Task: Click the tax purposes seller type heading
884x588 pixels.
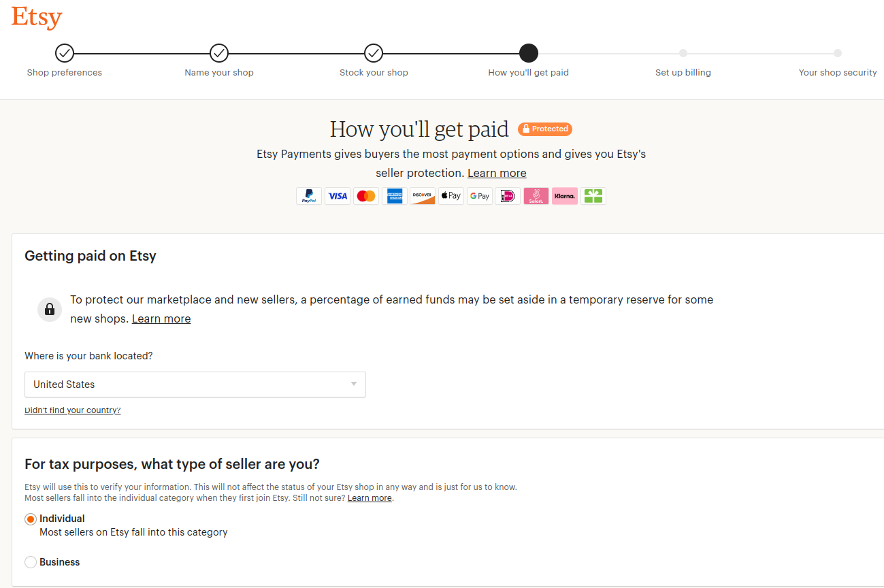Action: click(172, 464)
